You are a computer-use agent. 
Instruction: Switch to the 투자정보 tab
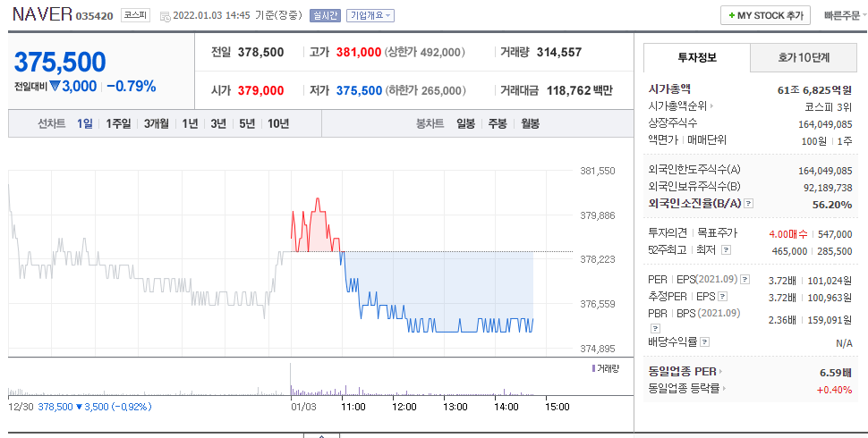click(697, 57)
